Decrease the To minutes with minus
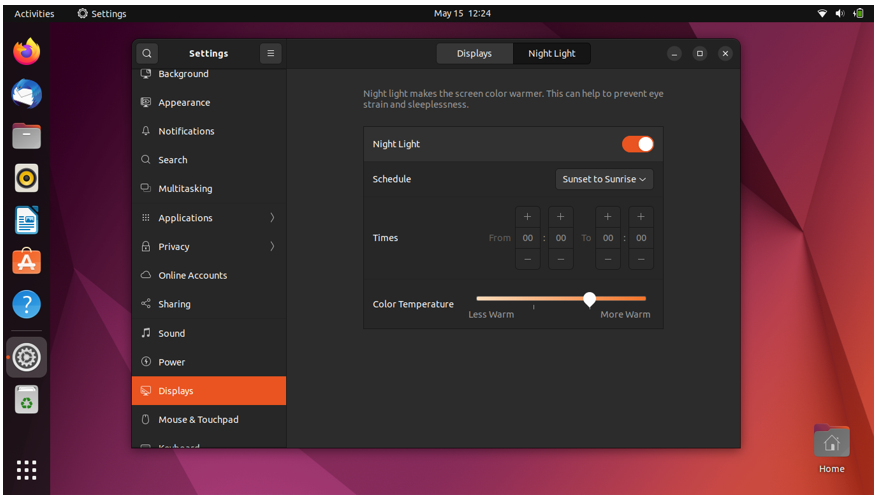 click(x=641, y=259)
